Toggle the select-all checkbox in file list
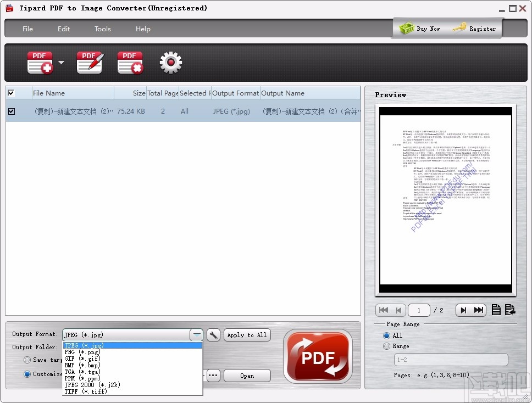The image size is (532, 403). [12, 93]
